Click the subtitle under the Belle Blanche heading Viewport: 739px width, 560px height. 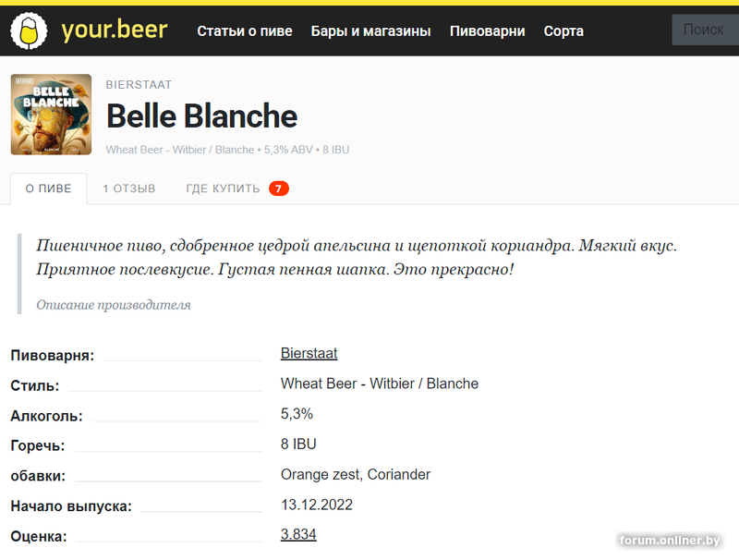tap(227, 150)
